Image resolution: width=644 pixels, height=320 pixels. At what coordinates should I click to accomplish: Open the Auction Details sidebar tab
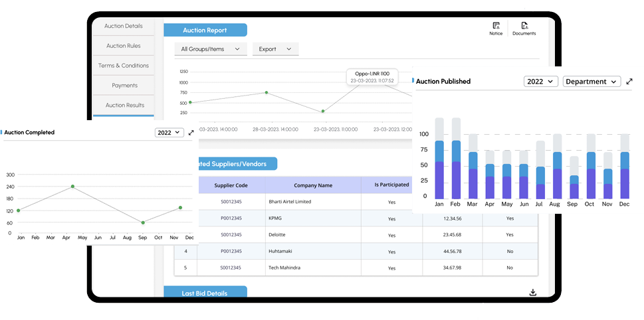(x=123, y=26)
